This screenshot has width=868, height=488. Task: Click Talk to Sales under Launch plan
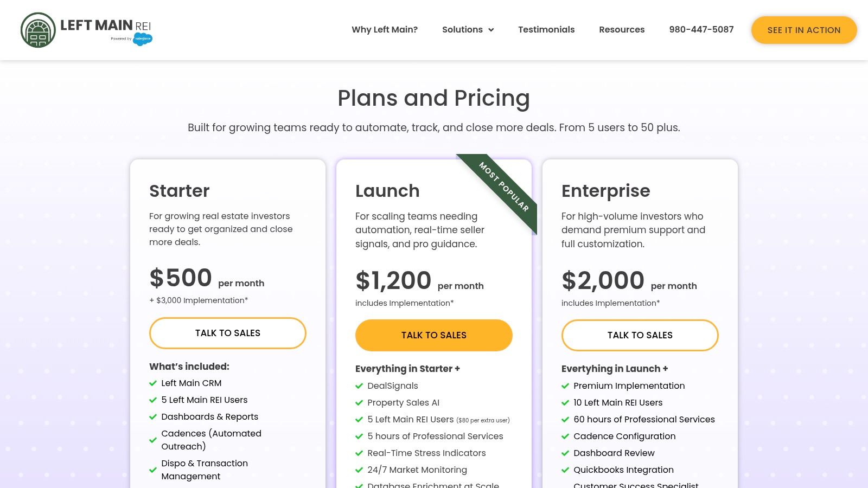pos(434,335)
